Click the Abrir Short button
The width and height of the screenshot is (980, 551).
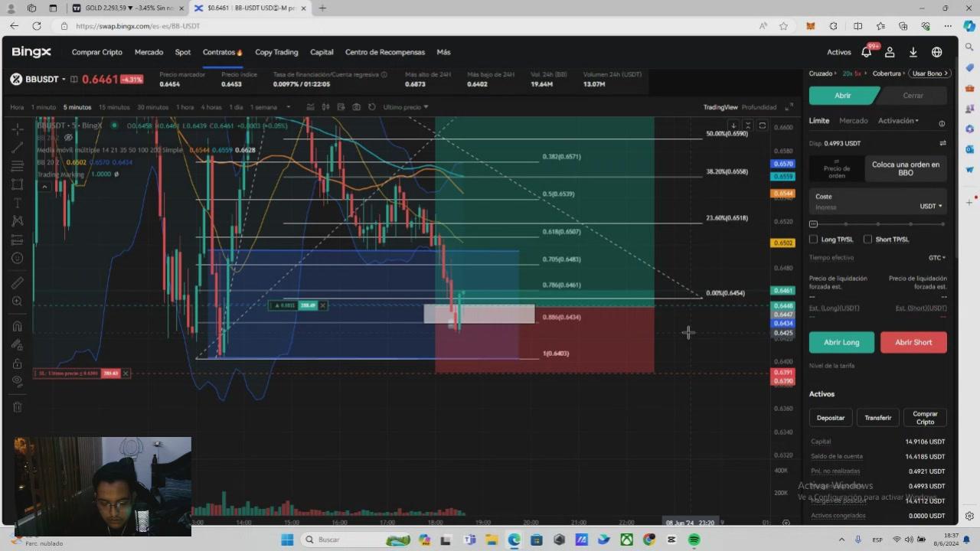(x=913, y=342)
